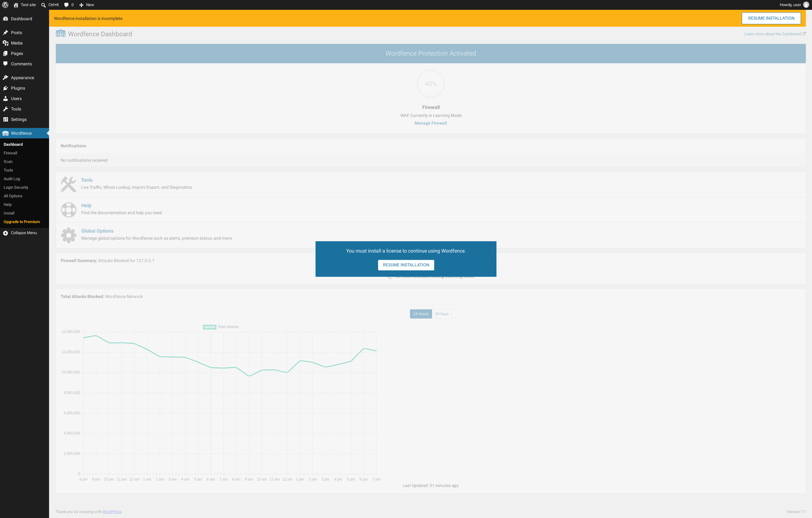812x518 pixels.
Task: Click the crossed wrench Tools icon
Action: [68, 184]
